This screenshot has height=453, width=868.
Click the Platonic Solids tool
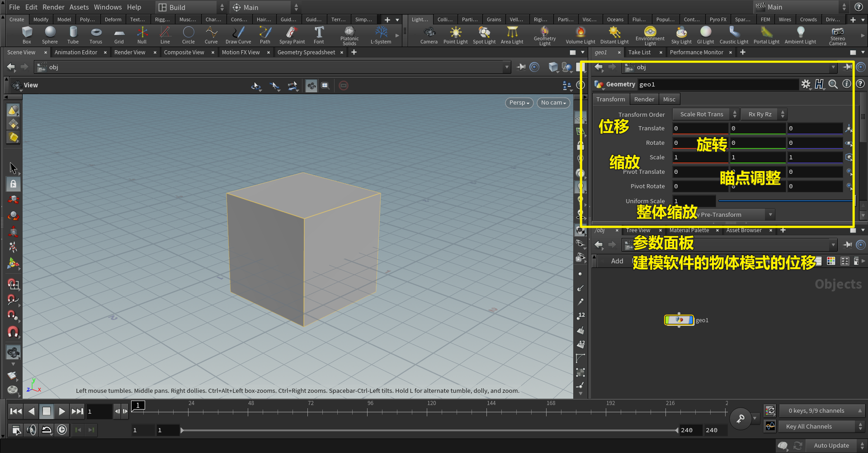[x=349, y=35]
